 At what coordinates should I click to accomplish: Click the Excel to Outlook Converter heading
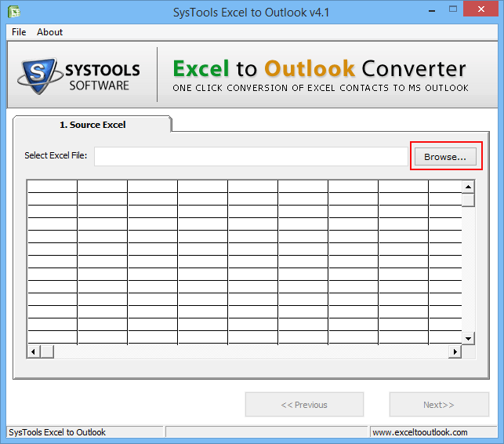pyautogui.click(x=320, y=68)
